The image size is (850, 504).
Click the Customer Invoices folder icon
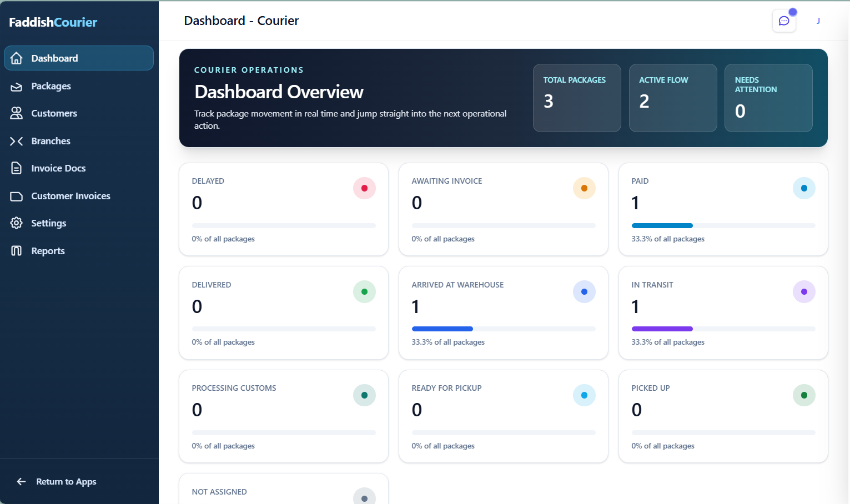[17, 196]
